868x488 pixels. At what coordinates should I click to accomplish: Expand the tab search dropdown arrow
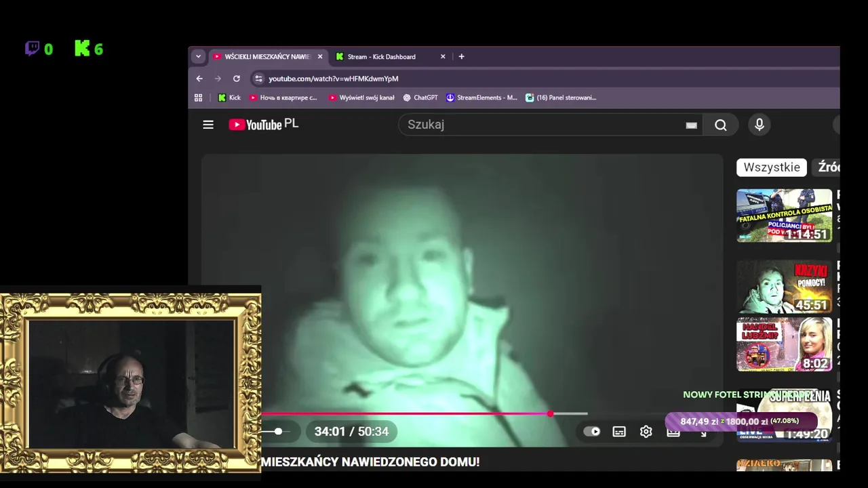[198, 57]
